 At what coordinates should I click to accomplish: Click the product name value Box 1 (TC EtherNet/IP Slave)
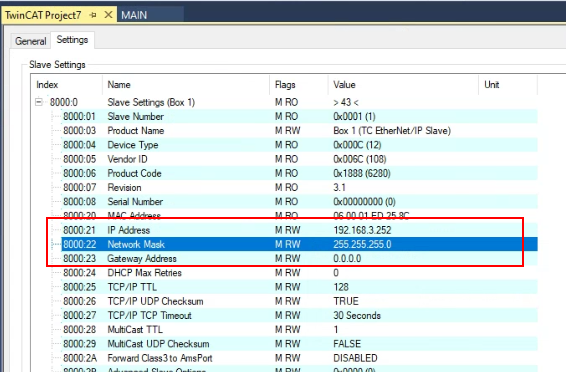tap(392, 131)
